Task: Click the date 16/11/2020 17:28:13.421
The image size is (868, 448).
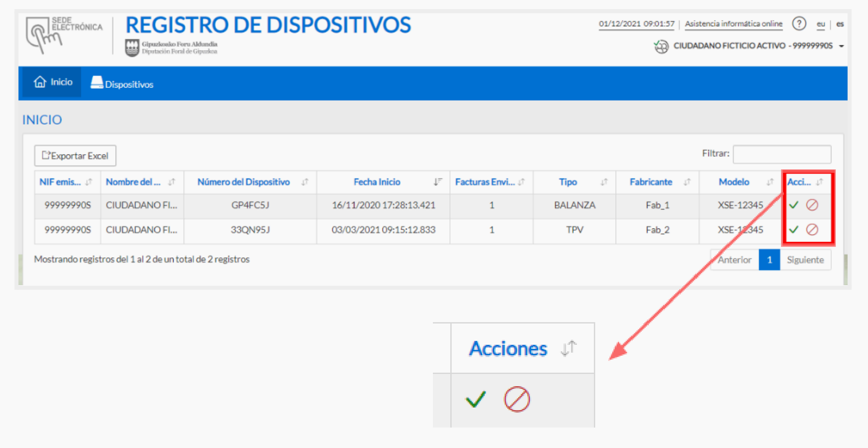Action: click(x=383, y=205)
